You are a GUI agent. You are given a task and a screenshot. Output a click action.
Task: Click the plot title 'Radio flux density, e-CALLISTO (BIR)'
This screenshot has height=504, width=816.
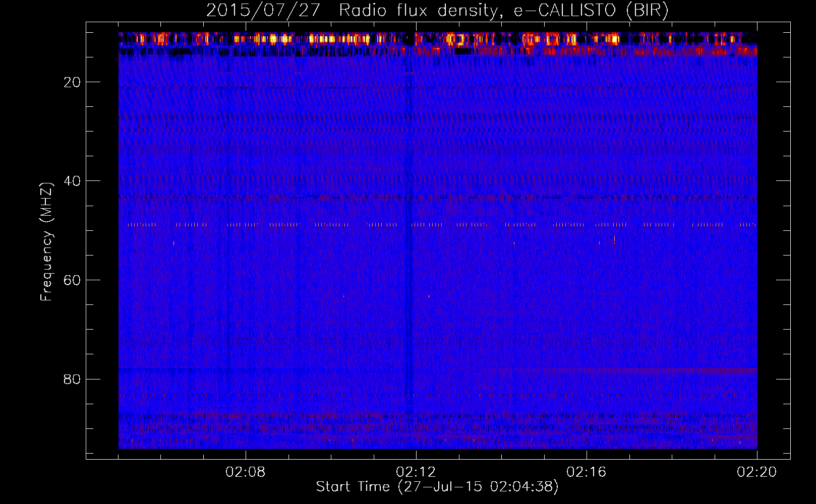point(504,10)
